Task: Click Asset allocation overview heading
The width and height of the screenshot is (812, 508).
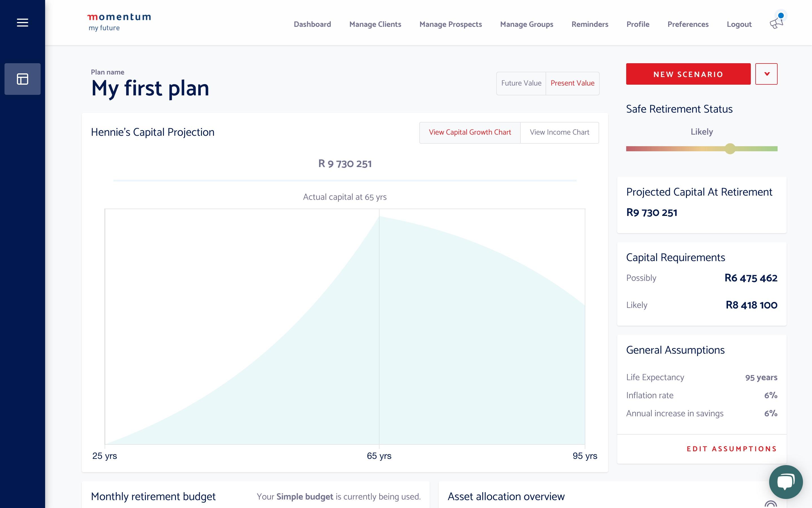Action: [506, 497]
